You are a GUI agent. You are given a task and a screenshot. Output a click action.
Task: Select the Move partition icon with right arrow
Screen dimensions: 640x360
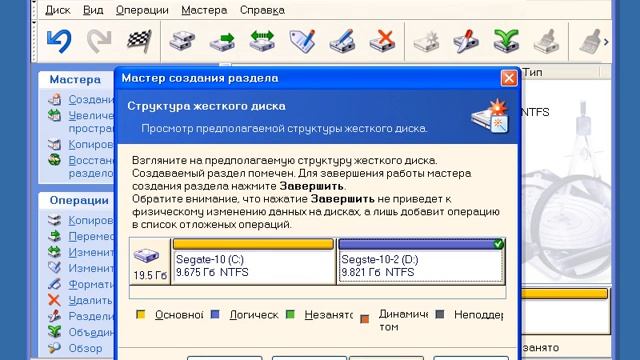pyautogui.click(x=222, y=41)
